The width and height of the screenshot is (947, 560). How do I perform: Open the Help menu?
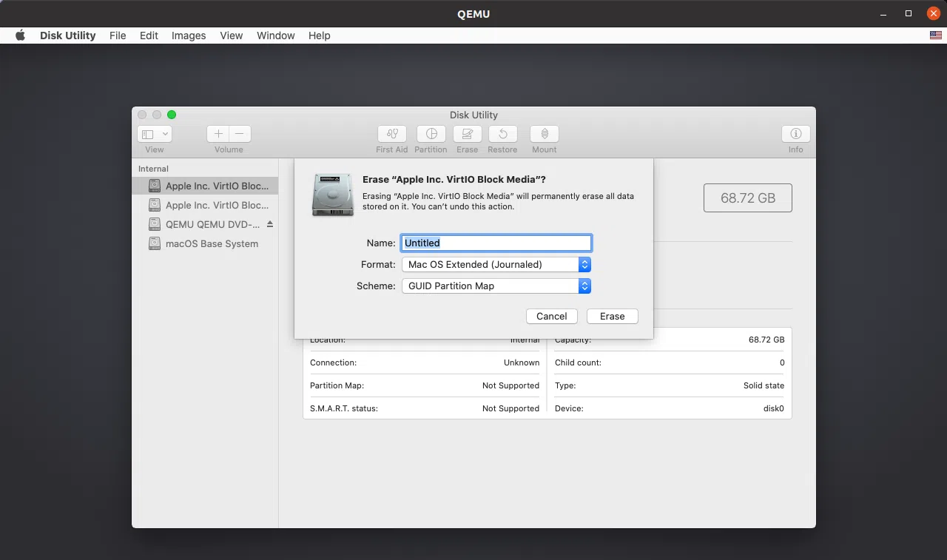click(x=319, y=36)
